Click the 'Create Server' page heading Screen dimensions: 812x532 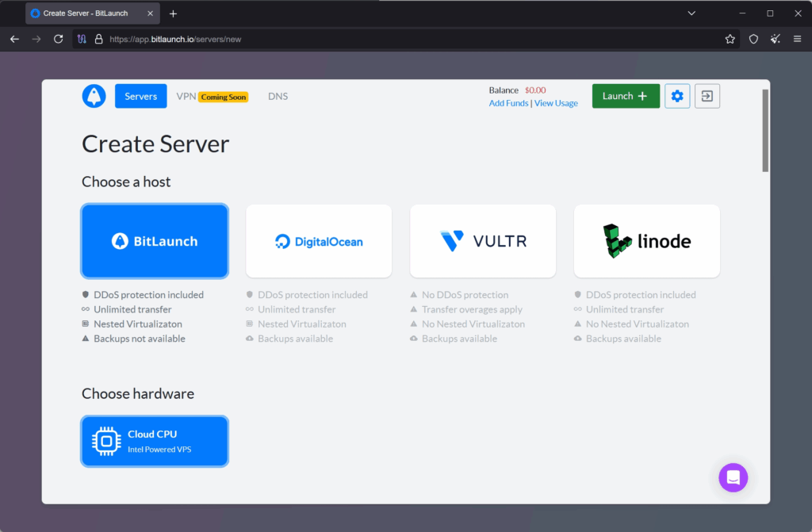point(155,144)
